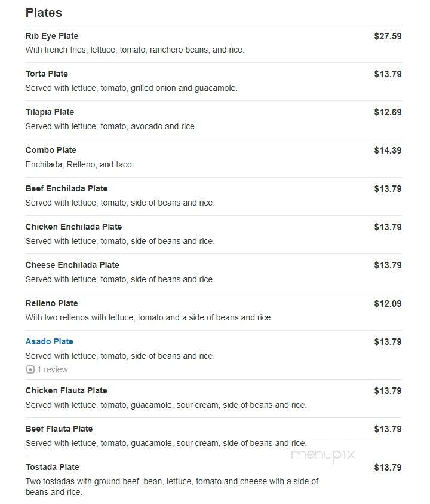Select the Torta Plate heading
430x504 pixels.
pyautogui.click(x=47, y=74)
